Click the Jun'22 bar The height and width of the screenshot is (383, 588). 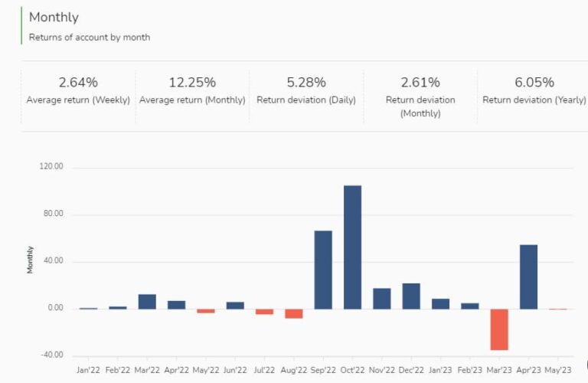point(235,305)
